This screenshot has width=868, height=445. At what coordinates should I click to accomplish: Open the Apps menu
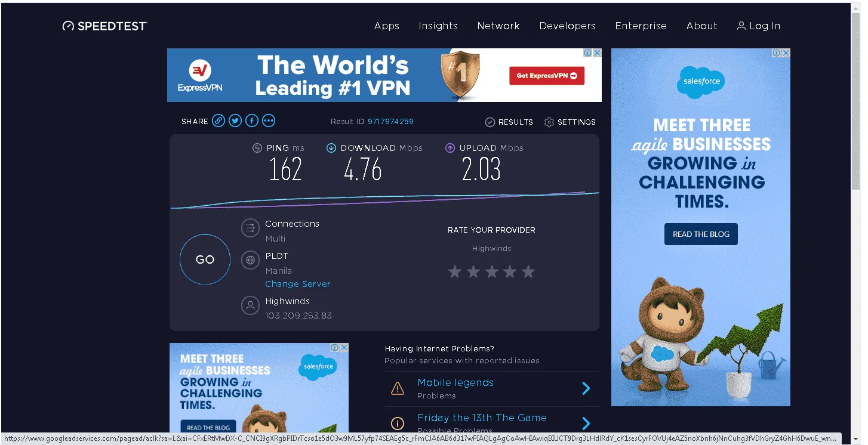[387, 26]
